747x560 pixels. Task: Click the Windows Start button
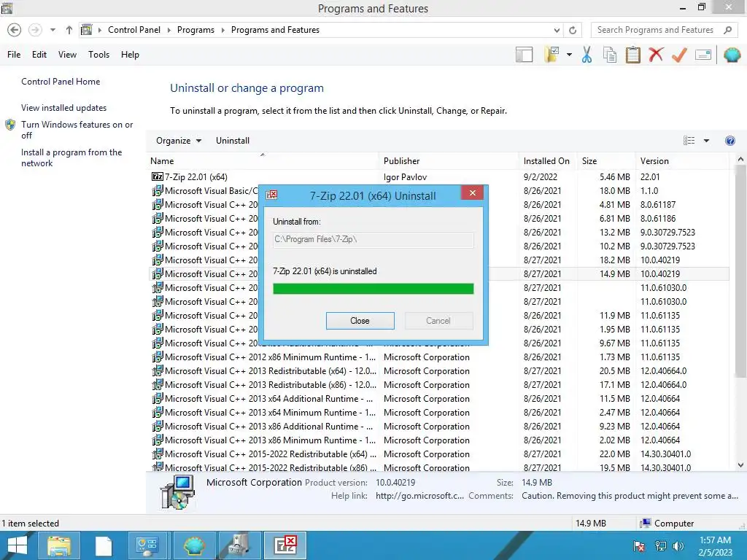click(18, 545)
